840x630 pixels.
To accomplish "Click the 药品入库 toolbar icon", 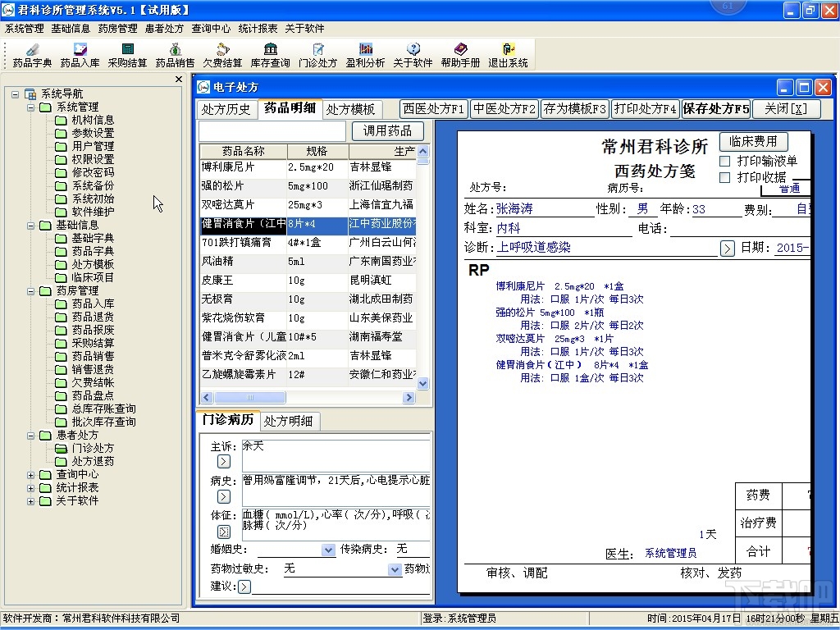I will pos(80,49).
